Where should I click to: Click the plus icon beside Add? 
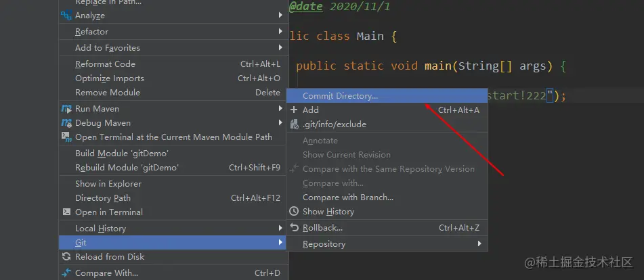294,110
